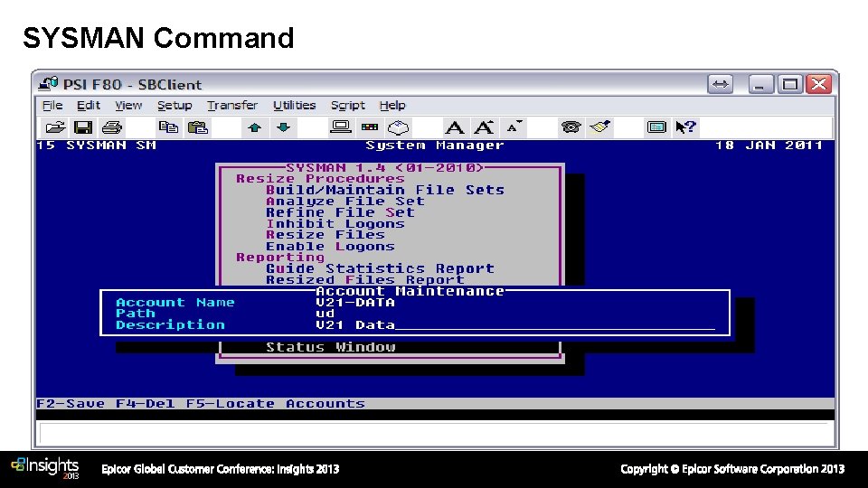Open the Transfer menu

[232, 105]
